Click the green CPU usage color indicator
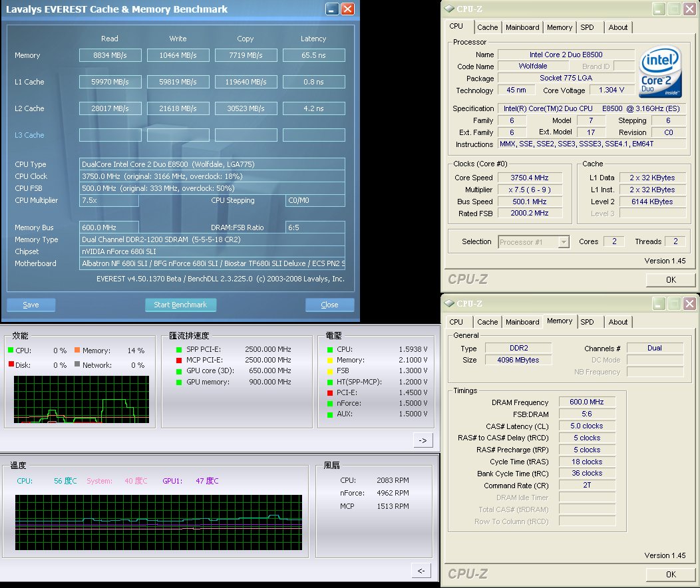 [11, 351]
